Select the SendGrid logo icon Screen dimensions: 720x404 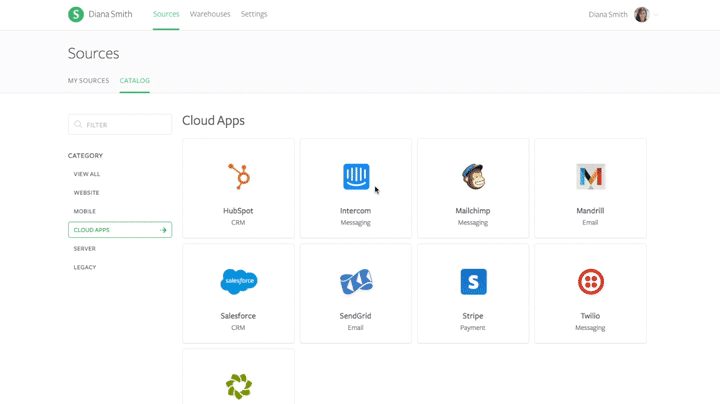click(356, 282)
